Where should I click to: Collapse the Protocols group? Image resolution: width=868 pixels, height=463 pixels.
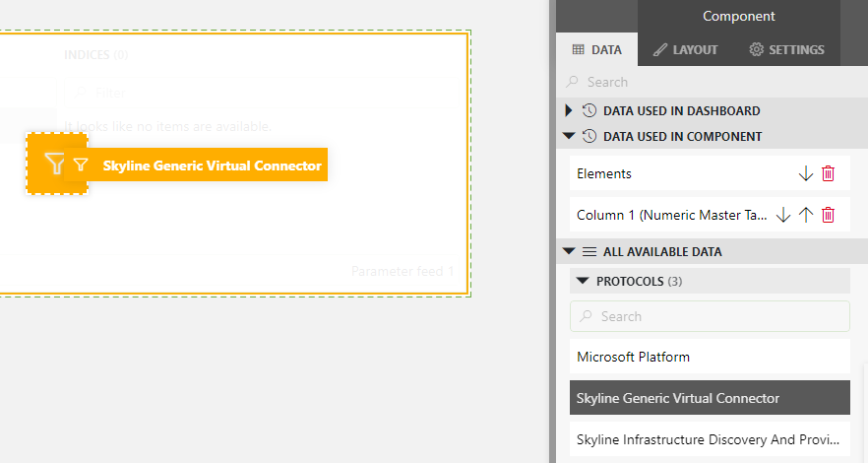pyautogui.click(x=583, y=281)
